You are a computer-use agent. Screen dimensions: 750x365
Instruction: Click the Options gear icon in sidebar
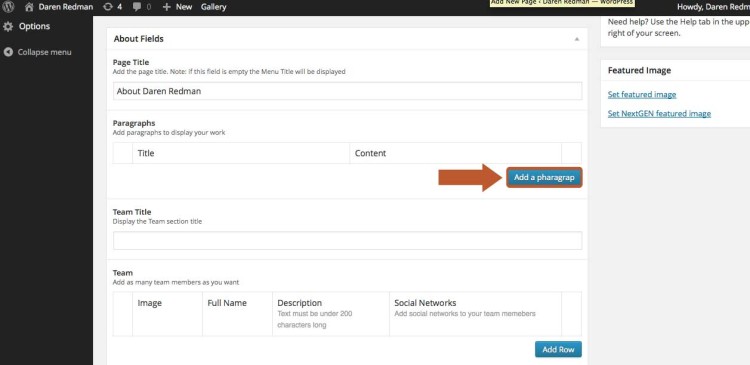click(8, 27)
